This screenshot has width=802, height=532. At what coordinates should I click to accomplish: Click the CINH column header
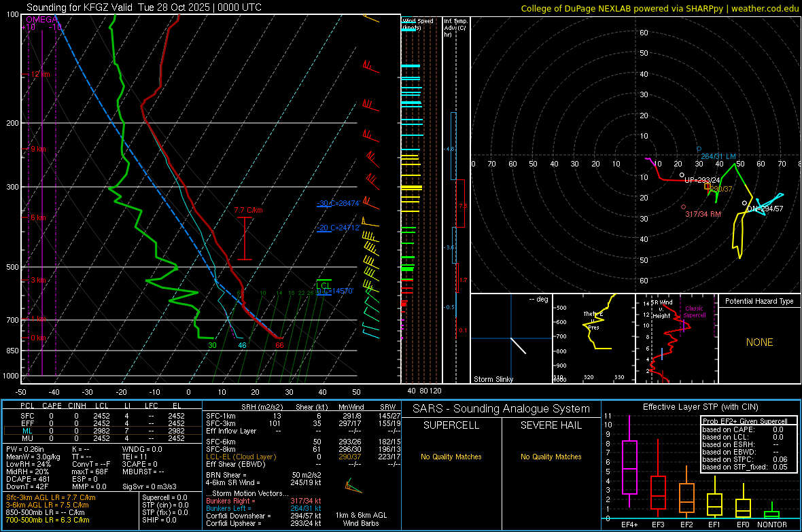click(77, 406)
